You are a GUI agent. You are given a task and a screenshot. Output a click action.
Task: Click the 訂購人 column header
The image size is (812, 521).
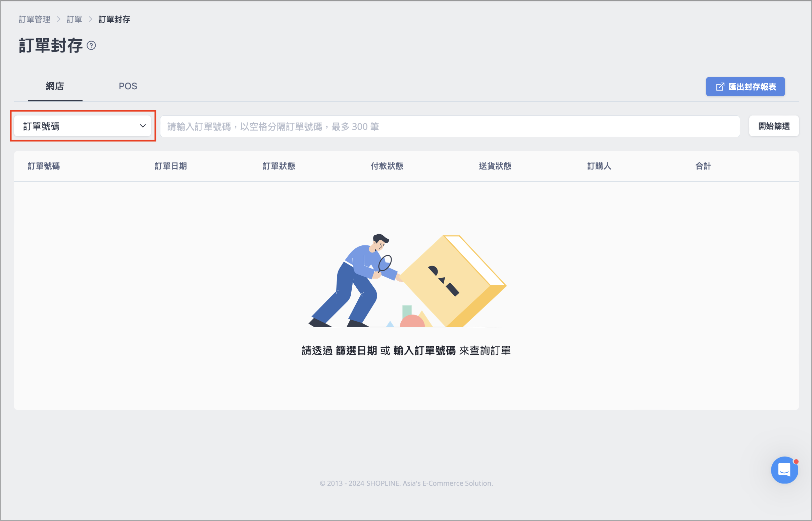(x=599, y=166)
